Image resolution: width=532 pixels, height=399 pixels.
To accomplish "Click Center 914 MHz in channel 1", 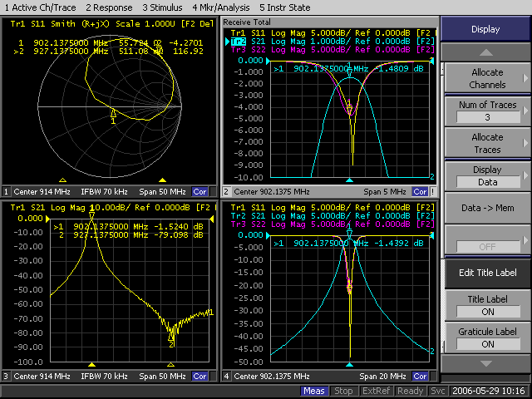I will 42,192.
